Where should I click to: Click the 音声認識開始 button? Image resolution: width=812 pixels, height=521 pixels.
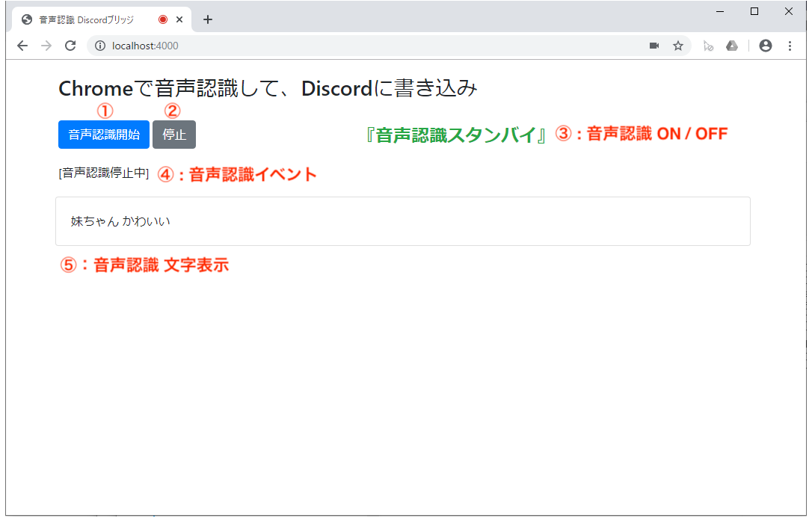[x=104, y=135]
